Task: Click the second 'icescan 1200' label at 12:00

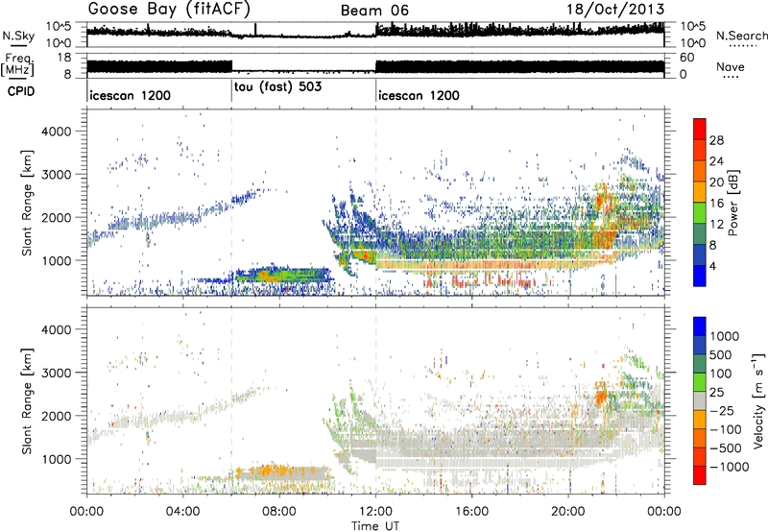Action: coord(419,95)
